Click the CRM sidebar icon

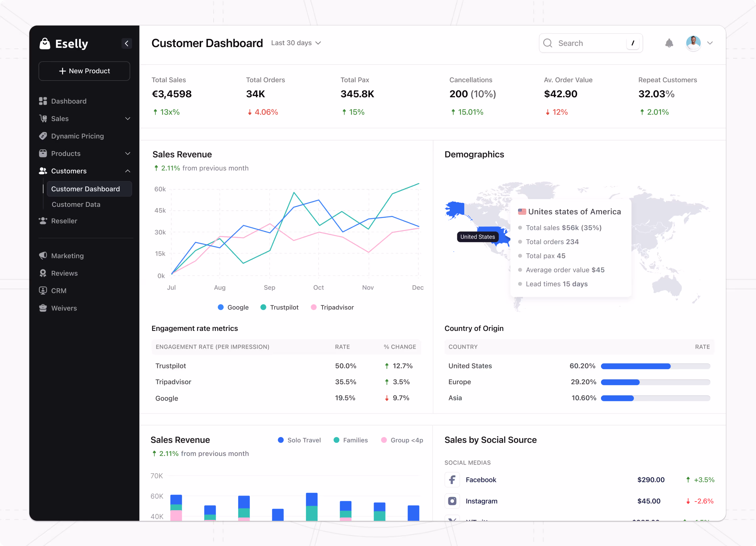(43, 291)
